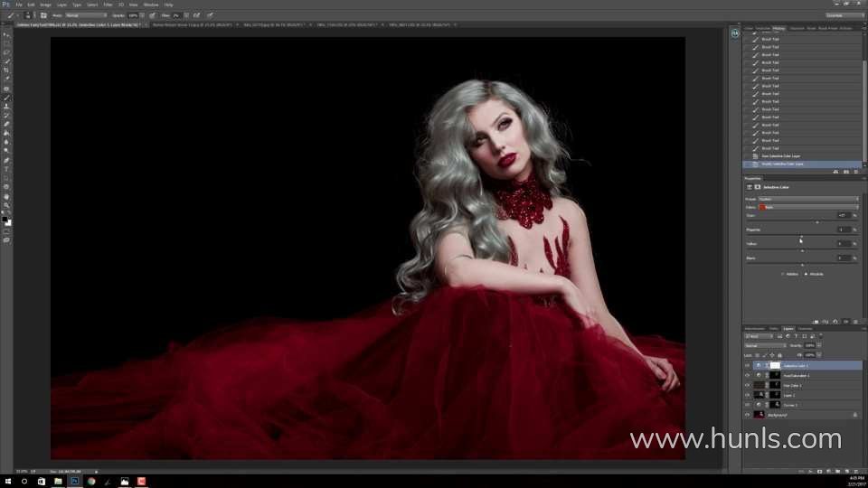
Task: Switch to the Swatches tab
Action: tap(763, 28)
